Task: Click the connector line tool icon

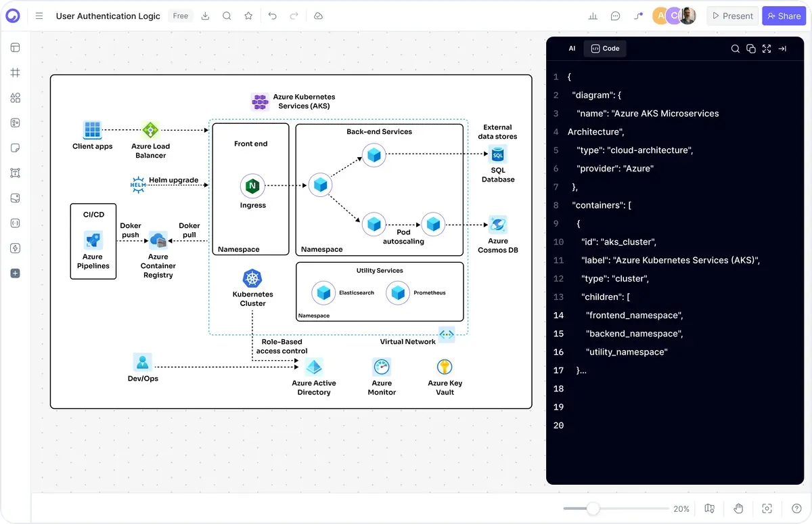Action: [x=638, y=16]
